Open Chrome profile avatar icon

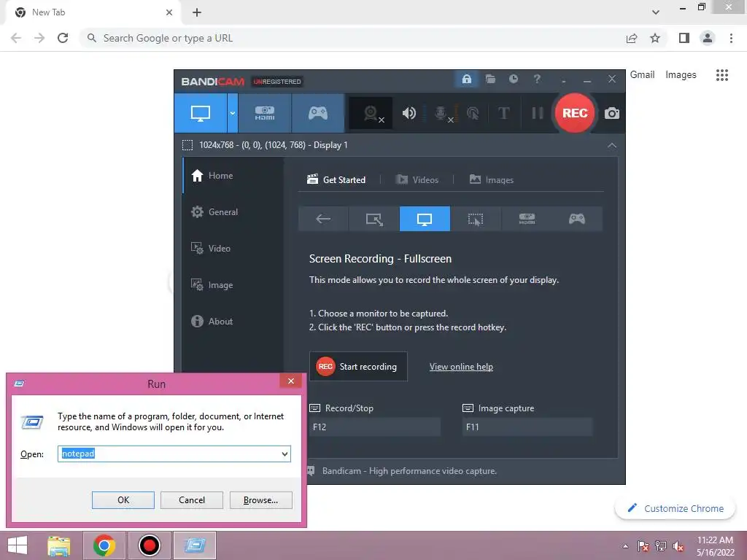click(708, 38)
